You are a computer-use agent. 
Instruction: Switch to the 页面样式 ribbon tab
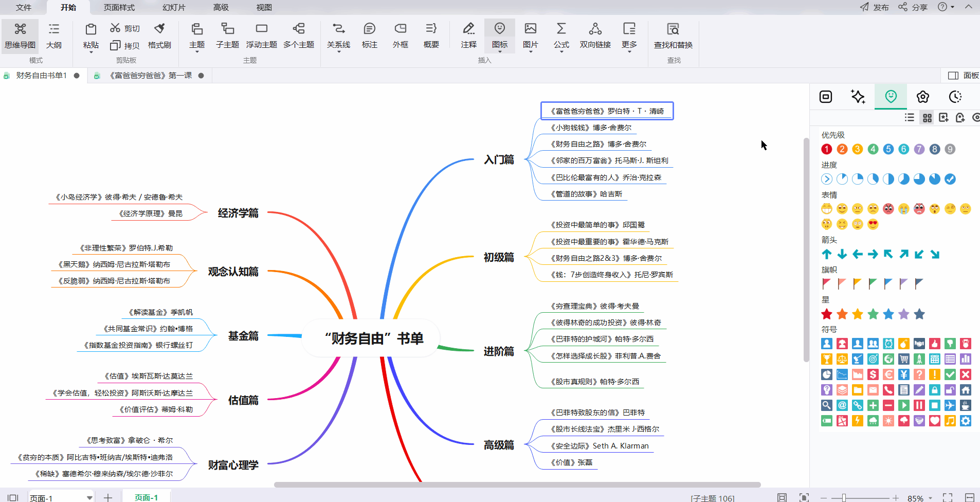119,7
